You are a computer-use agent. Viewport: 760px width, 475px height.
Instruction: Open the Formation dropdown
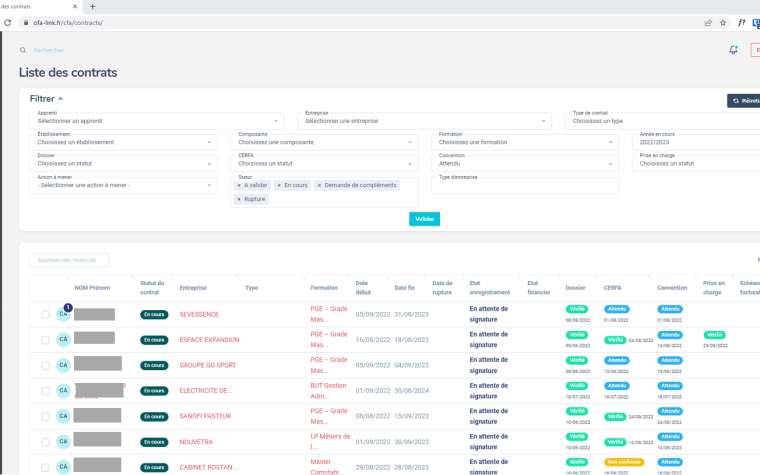(524, 141)
